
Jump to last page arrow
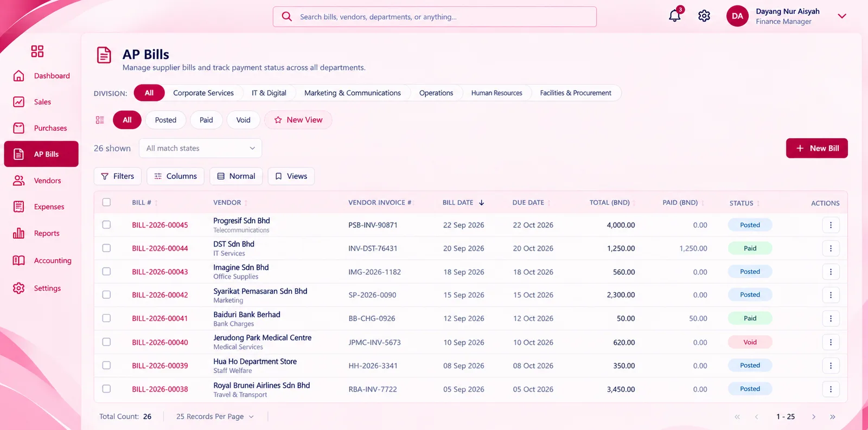click(x=833, y=416)
